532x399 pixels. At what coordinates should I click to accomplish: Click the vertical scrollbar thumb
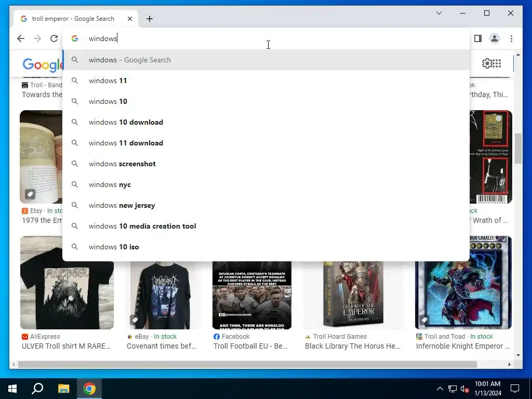[x=518, y=149]
